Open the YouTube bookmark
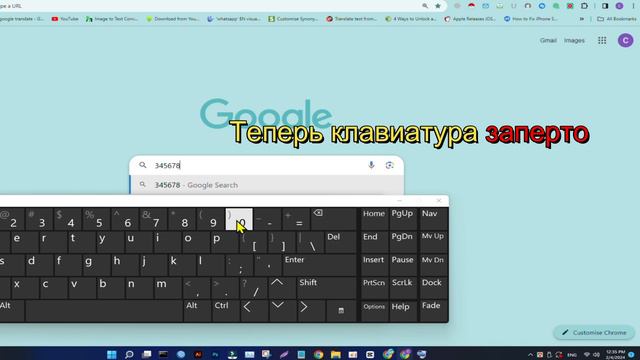The width and height of the screenshot is (640, 360). tap(65, 19)
